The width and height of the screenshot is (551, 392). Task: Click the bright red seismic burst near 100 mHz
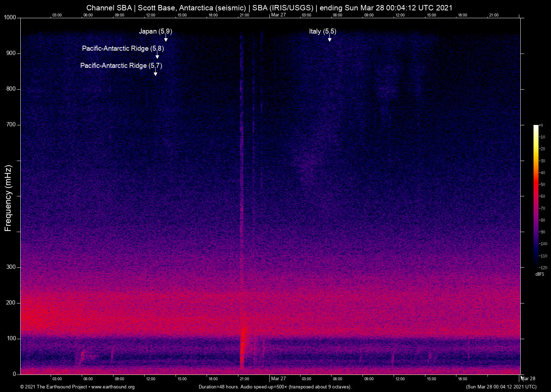[x=243, y=343]
